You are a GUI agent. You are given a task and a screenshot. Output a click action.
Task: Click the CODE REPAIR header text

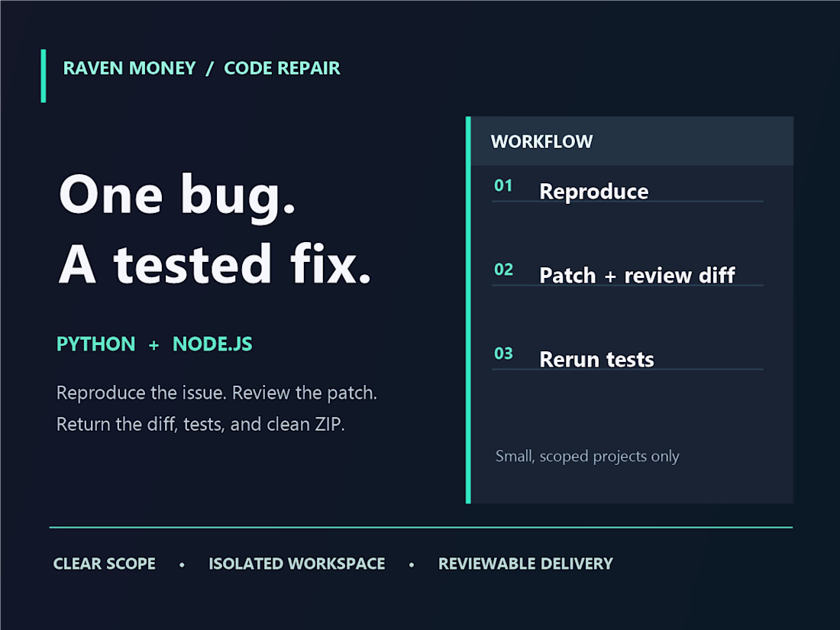tap(282, 69)
